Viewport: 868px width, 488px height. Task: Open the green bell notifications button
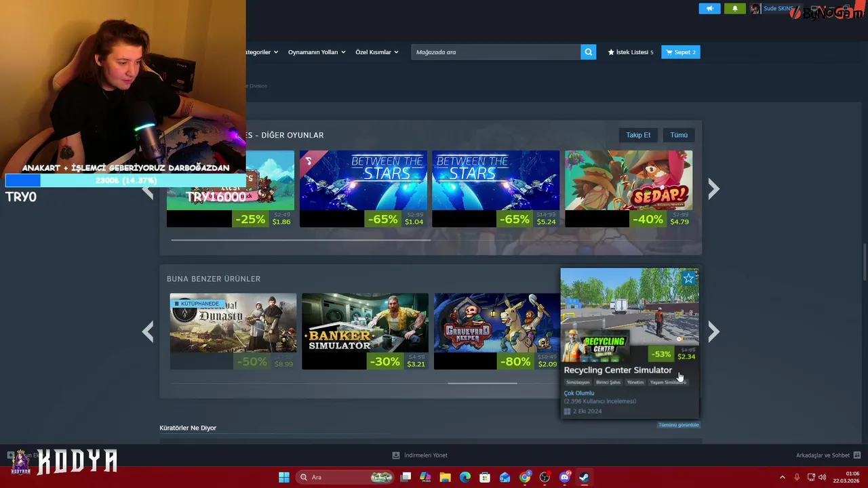pos(734,9)
